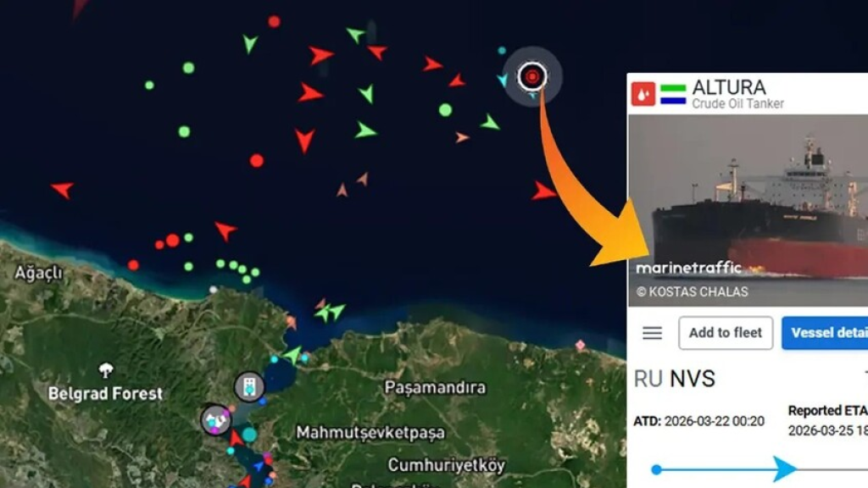Select the white dot marker on the coastline

(213, 290)
